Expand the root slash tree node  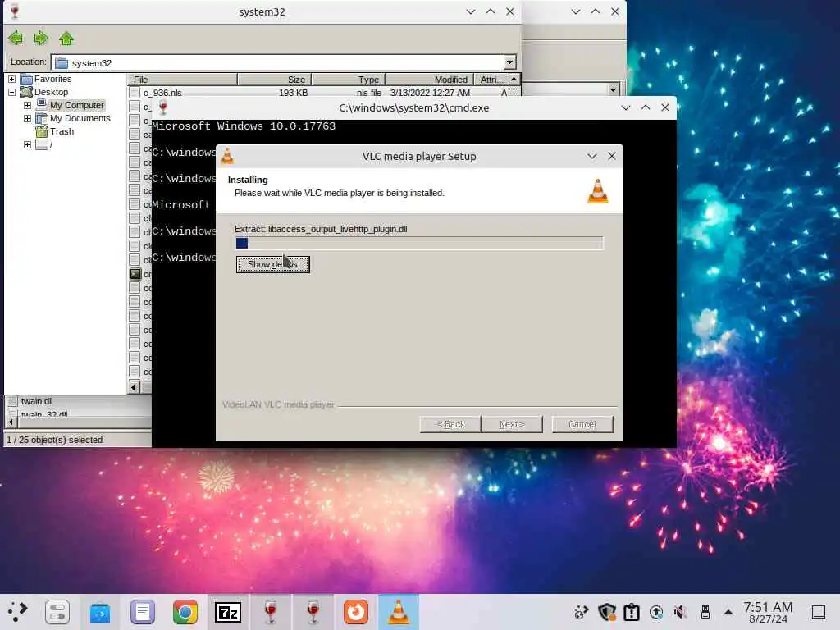pos(27,144)
